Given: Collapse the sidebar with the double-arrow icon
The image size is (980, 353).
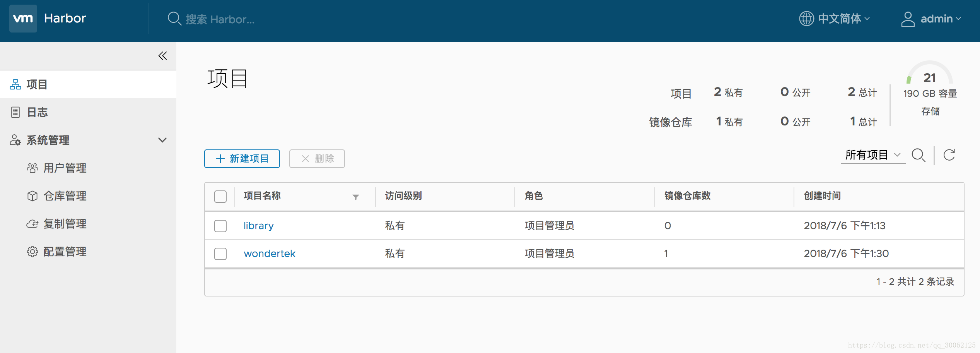Looking at the screenshot, I should click(x=163, y=56).
